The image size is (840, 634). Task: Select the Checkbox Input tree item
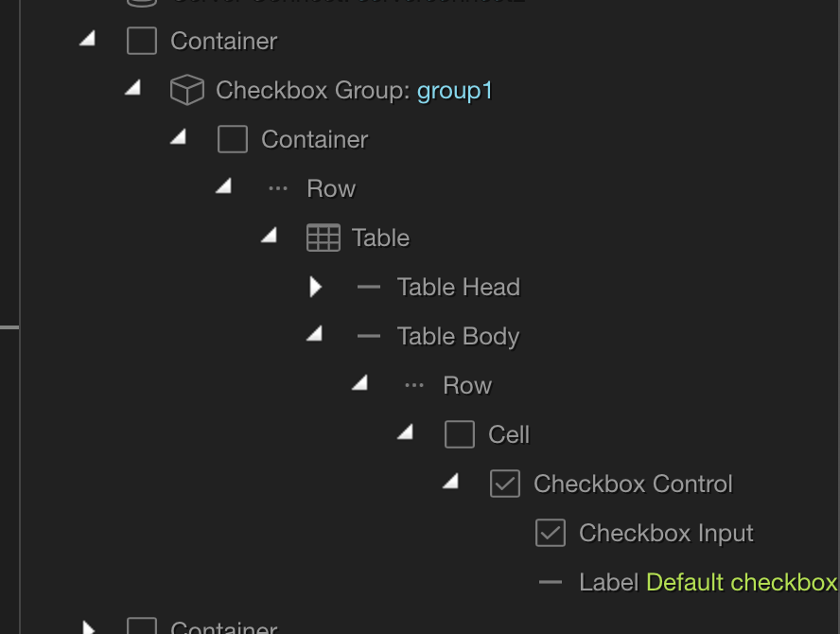(x=666, y=534)
